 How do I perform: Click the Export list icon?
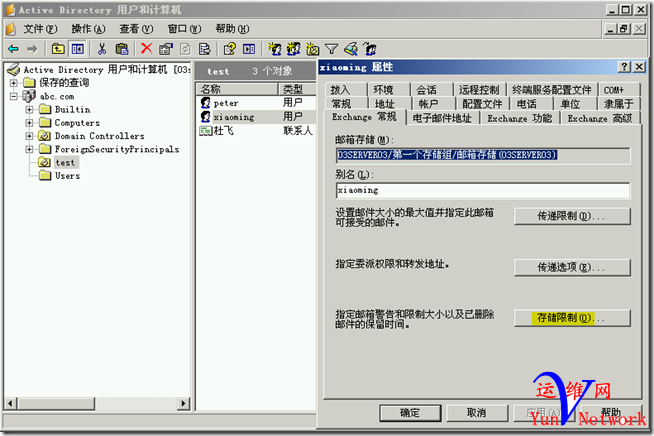[205, 49]
